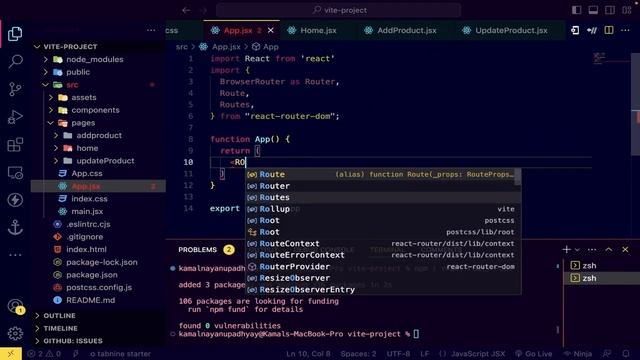Choose the RouterProvider suggestion
The width and height of the screenshot is (640, 360).
point(383,267)
